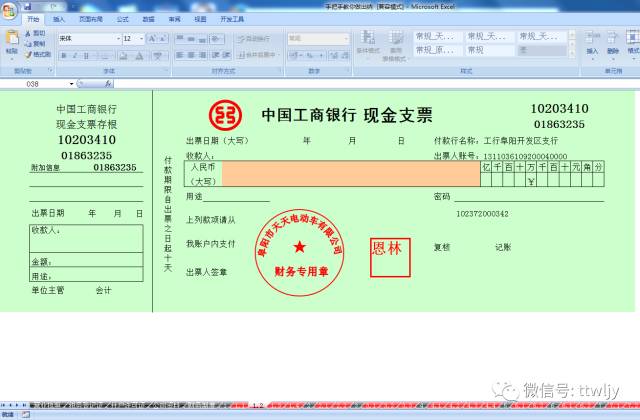This screenshot has width=640, height=420.
Task: Click the macro record icon in status bar
Action: [x=26, y=415]
